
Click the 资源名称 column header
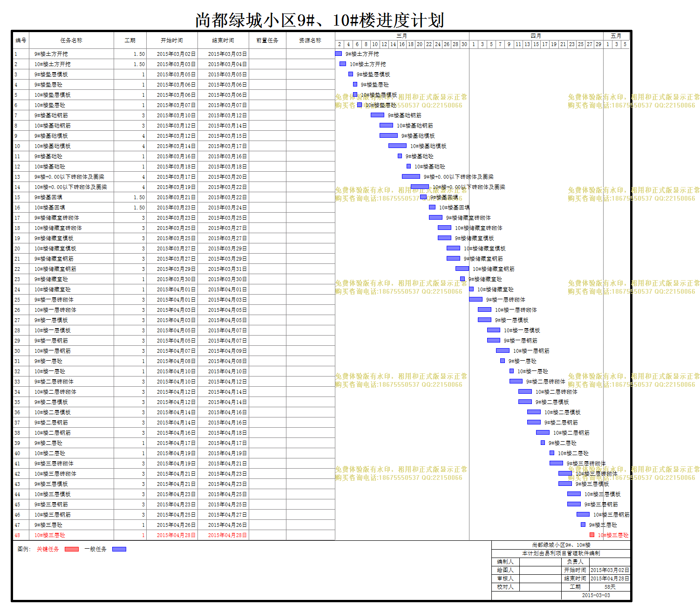(x=310, y=40)
